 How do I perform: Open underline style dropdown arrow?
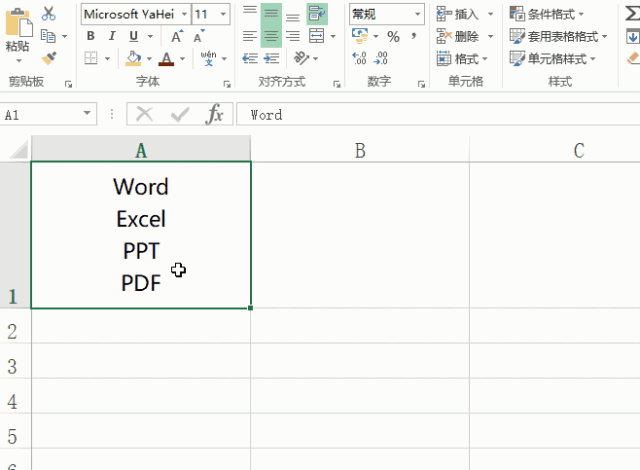click(150, 36)
